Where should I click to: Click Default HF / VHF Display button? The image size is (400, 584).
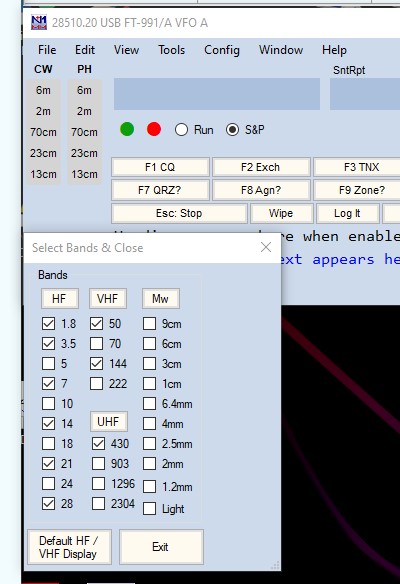pyautogui.click(x=69, y=547)
